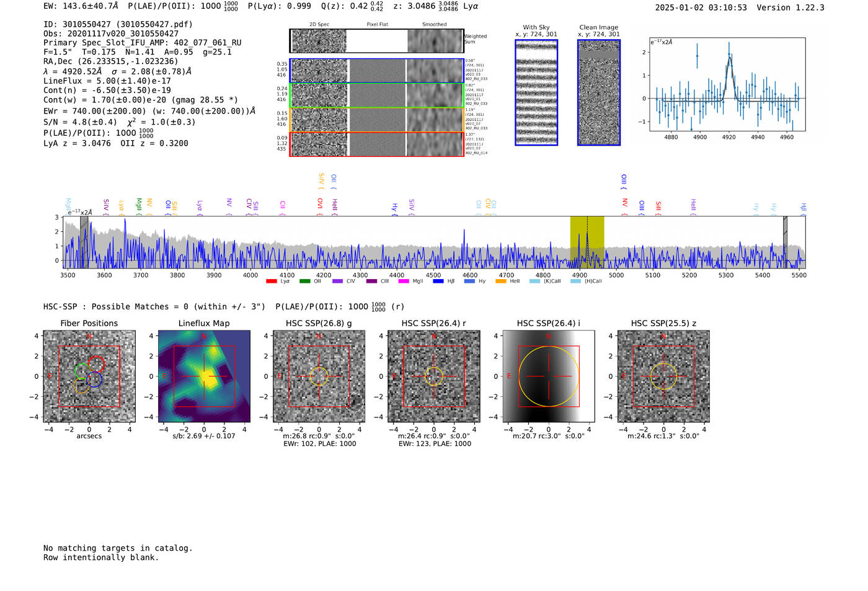
Task: Click the EWr: 123, PLAE: 1000 caption
Action: tap(435, 444)
